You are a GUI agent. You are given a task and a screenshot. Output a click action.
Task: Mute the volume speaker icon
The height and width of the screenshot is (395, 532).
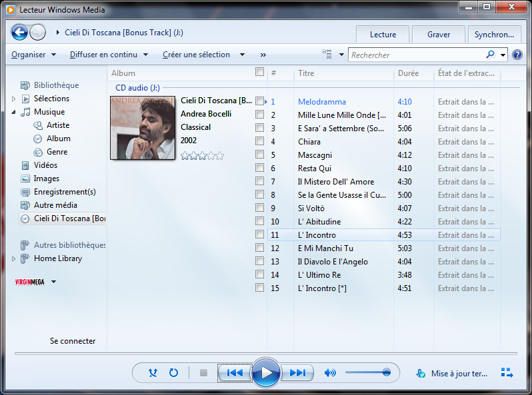[330, 373]
